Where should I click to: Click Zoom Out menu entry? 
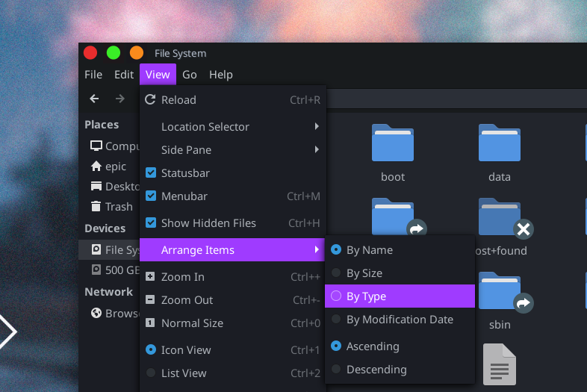point(233,300)
